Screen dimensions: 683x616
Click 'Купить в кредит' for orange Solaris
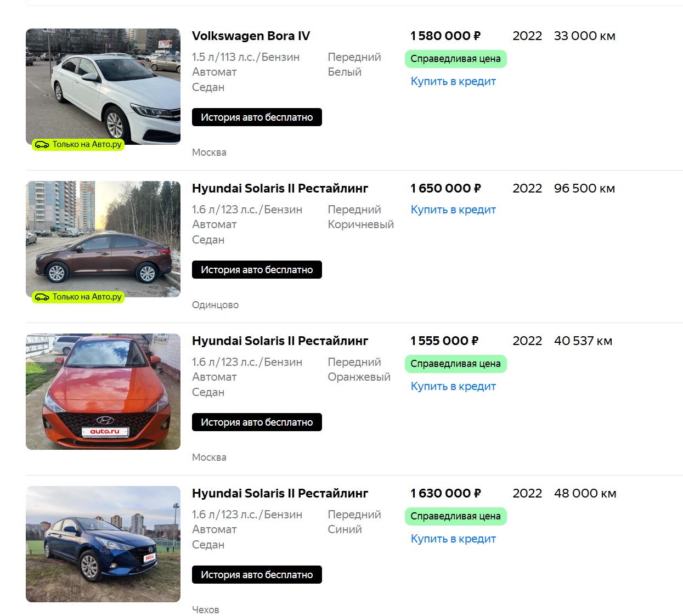(453, 387)
